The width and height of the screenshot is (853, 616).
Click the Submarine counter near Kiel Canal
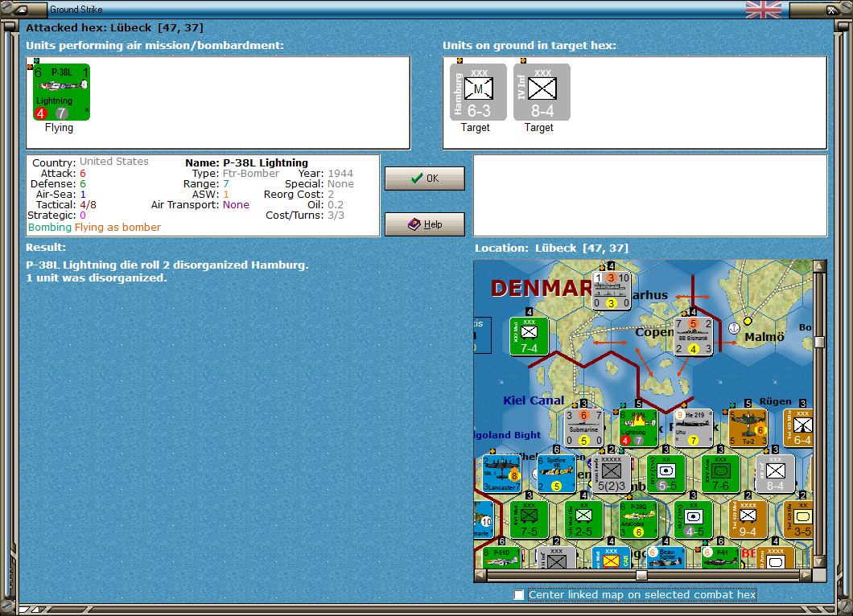pos(583,428)
